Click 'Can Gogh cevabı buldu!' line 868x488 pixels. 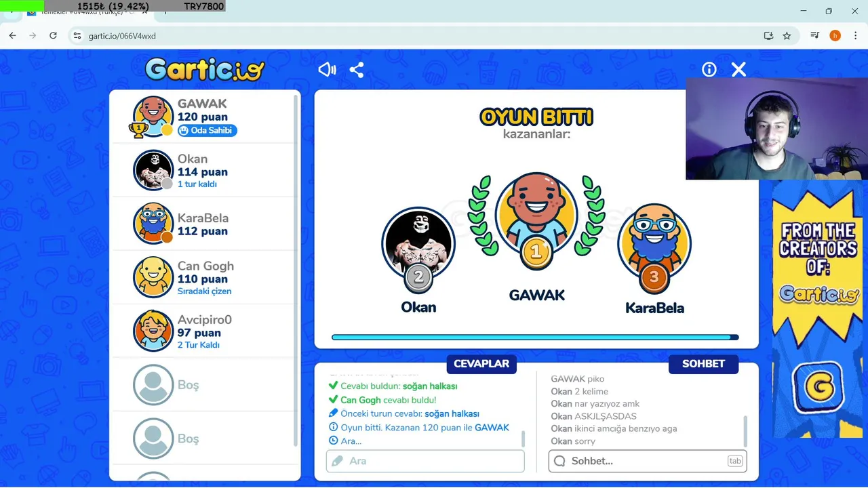(382, 400)
